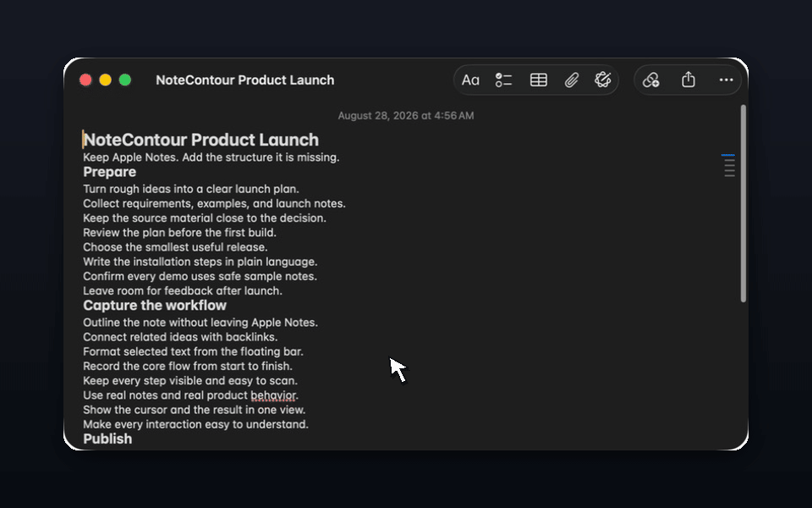The height and width of the screenshot is (508, 812).
Task: Click line 'Keep every step visible and easy to scan.'
Action: point(190,380)
